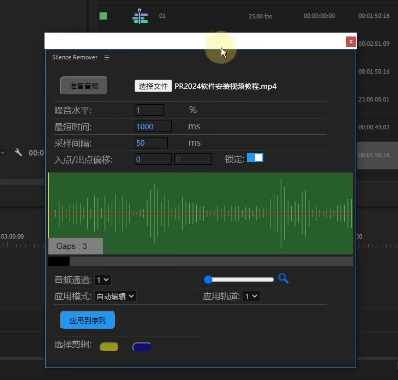Open the audio channel dropdown

click(x=103, y=280)
